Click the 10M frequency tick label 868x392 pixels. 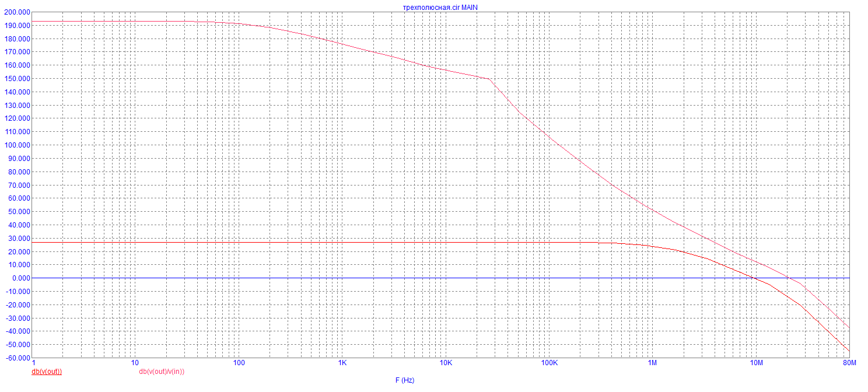coord(756,363)
